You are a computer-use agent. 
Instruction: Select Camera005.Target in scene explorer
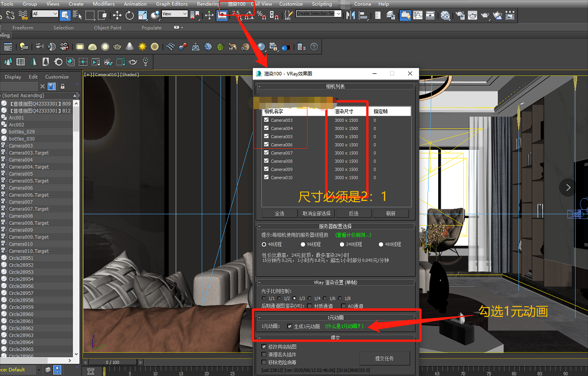click(29, 181)
